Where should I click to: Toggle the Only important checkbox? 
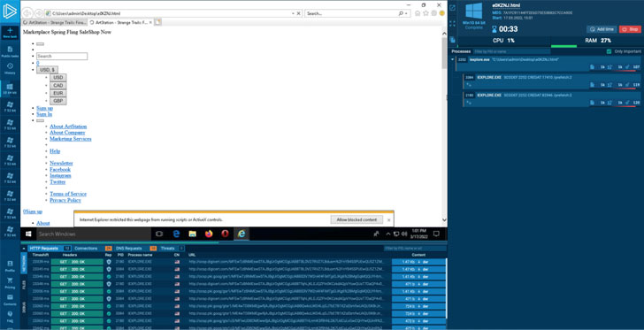(x=609, y=51)
